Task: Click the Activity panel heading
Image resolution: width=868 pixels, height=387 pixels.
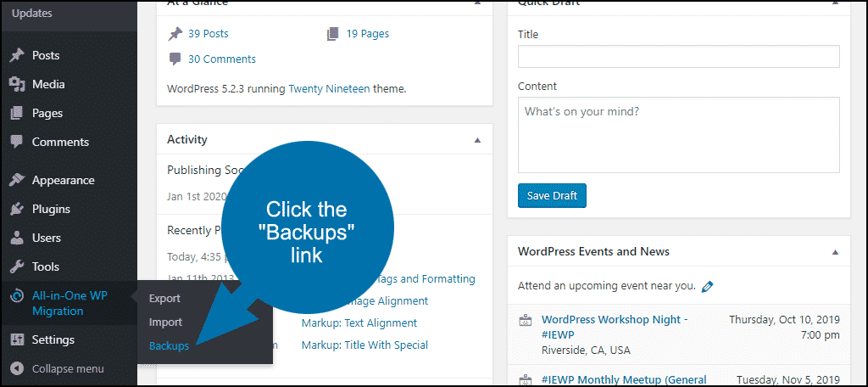Action: point(187,140)
